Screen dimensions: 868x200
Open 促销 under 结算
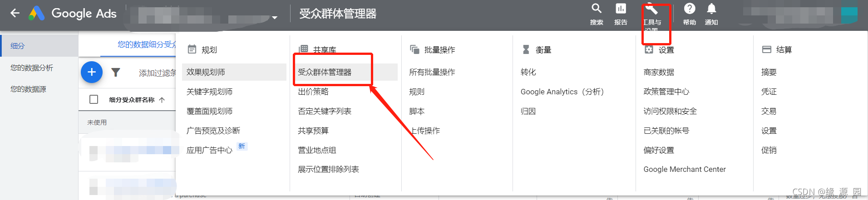click(769, 150)
